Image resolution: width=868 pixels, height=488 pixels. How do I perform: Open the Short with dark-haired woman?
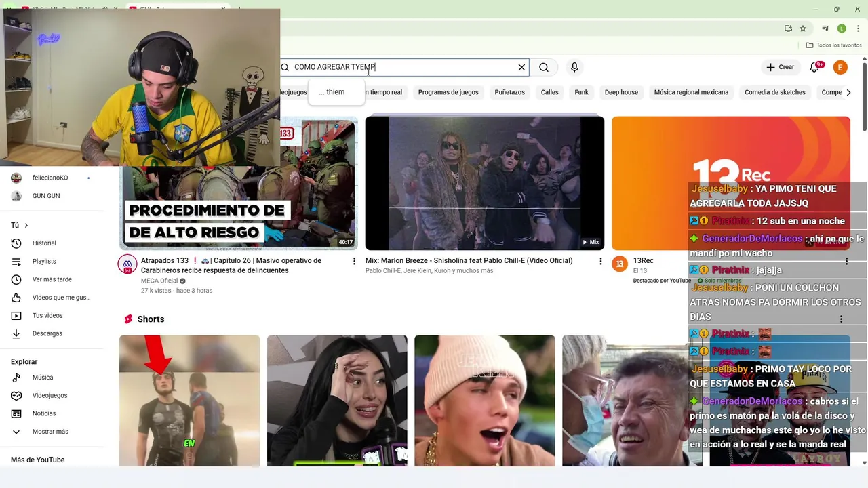coord(337,401)
